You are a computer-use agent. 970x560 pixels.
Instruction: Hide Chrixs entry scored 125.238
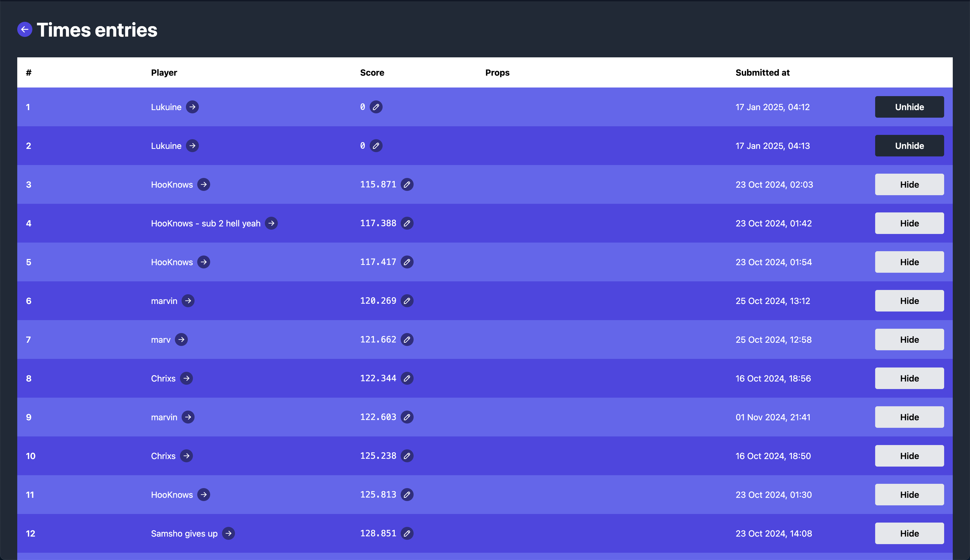coord(909,456)
